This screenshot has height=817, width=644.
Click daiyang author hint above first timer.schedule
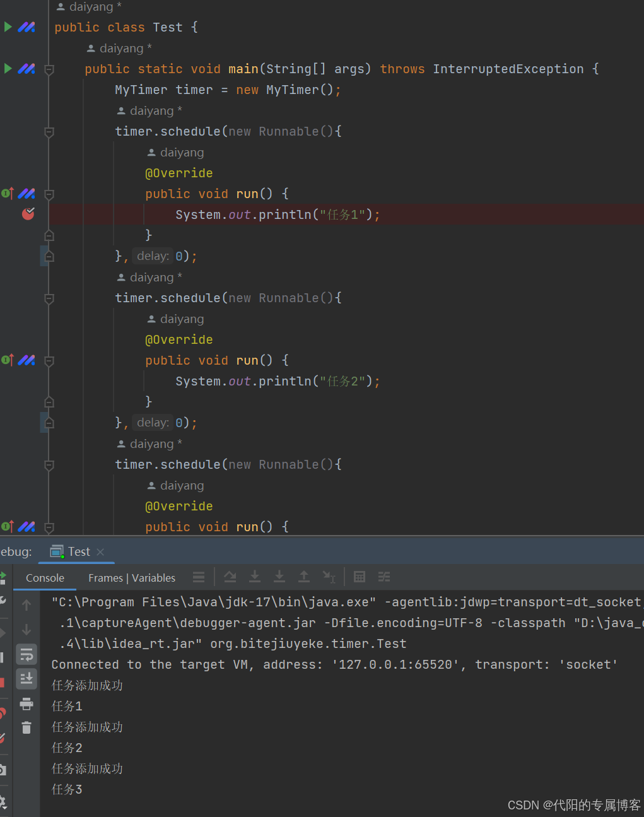click(149, 111)
